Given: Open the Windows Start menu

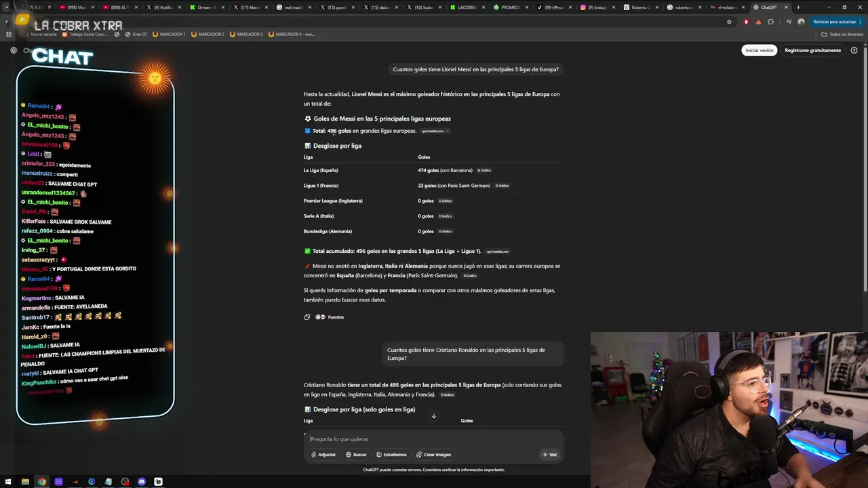Looking at the screenshot, I should point(8,482).
